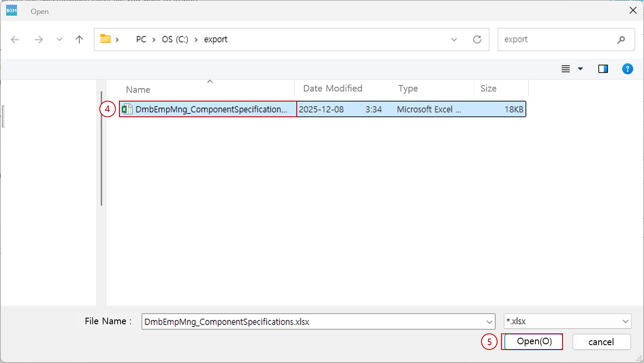Click the search magnifier icon

click(x=621, y=39)
